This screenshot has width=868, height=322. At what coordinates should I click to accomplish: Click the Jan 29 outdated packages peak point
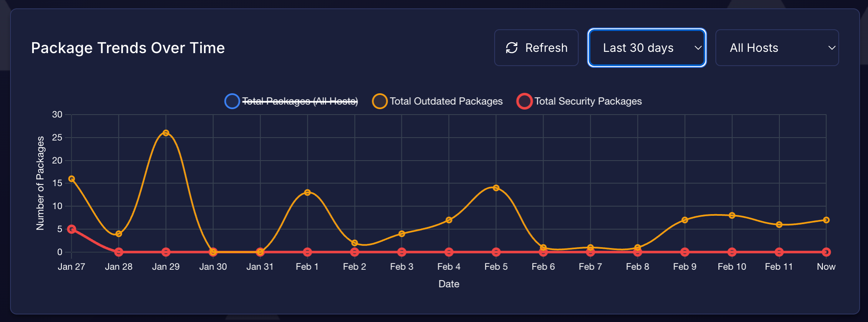166,133
